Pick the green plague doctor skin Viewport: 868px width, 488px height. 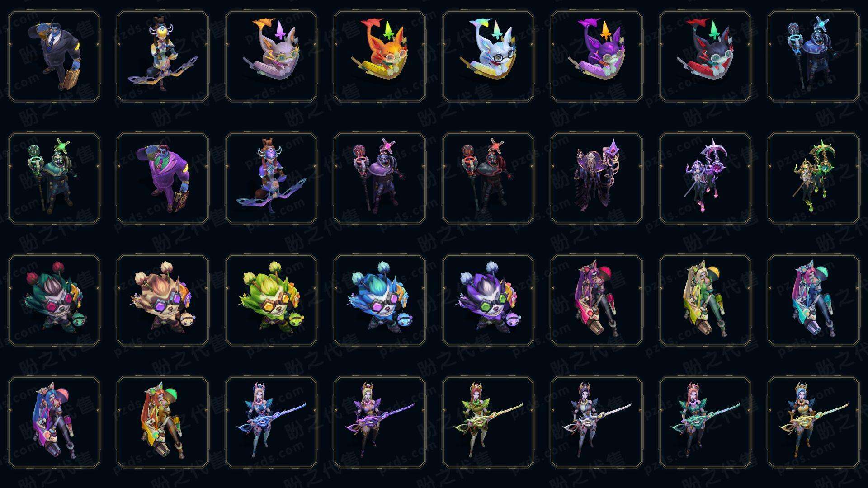[x=54, y=178]
